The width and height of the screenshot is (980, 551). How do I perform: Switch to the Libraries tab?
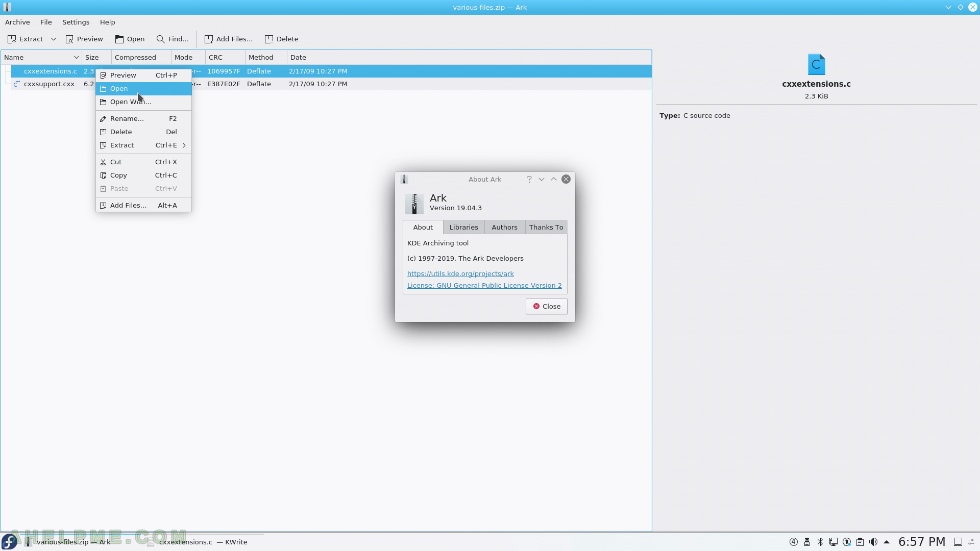point(463,228)
